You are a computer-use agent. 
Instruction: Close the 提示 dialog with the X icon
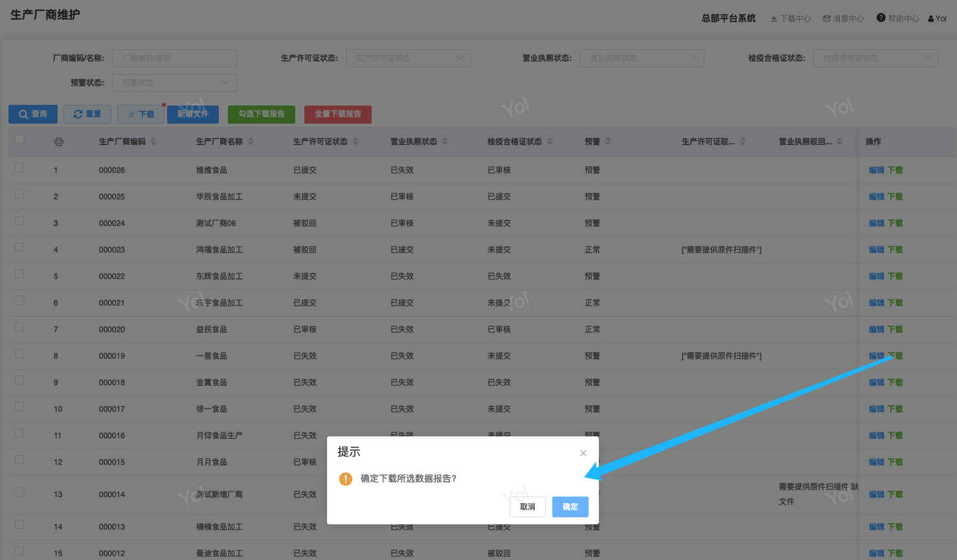583,453
